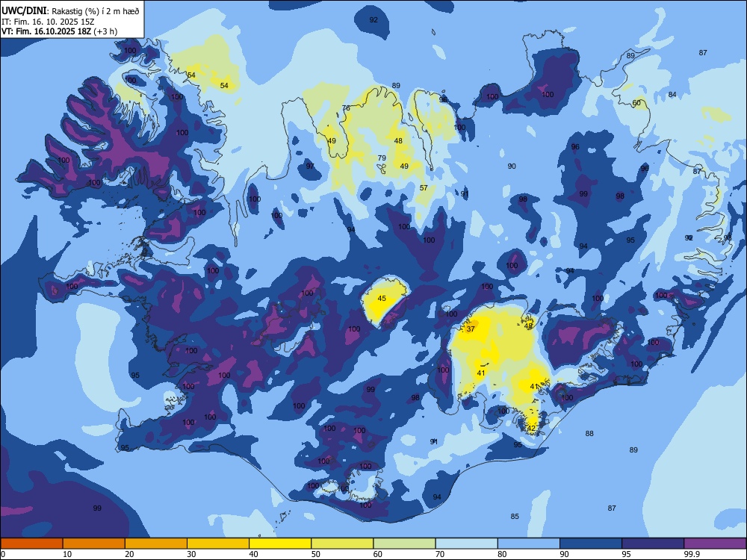Image resolution: width=747 pixels, height=560 pixels.
Task: Click the '79' humidity value on the map
Action: 382,158
